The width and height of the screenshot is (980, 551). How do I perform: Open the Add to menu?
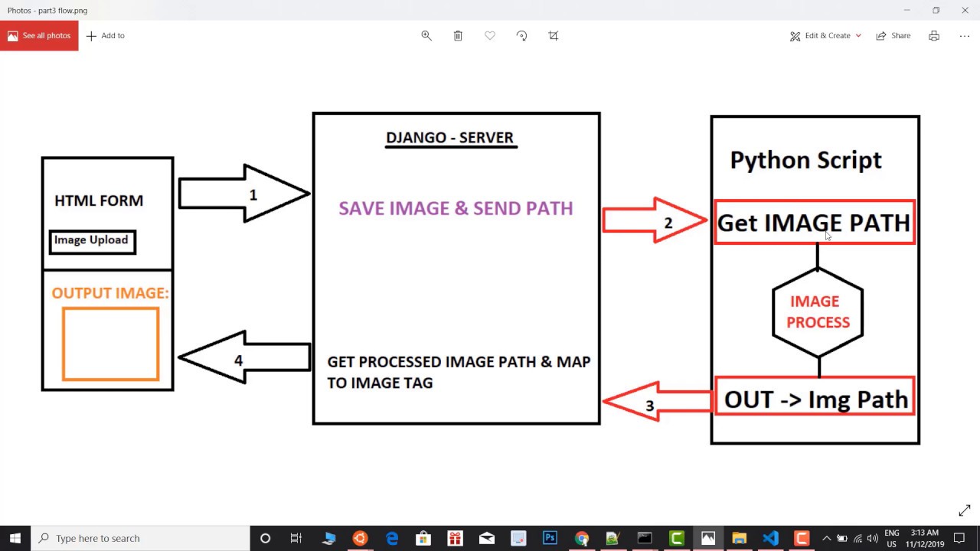[x=106, y=36]
